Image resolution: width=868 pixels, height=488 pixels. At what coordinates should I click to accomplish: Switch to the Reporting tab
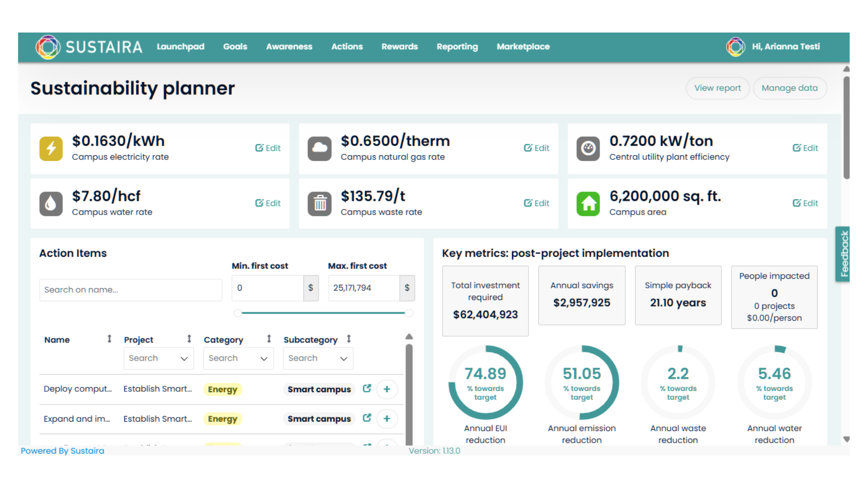click(x=457, y=47)
